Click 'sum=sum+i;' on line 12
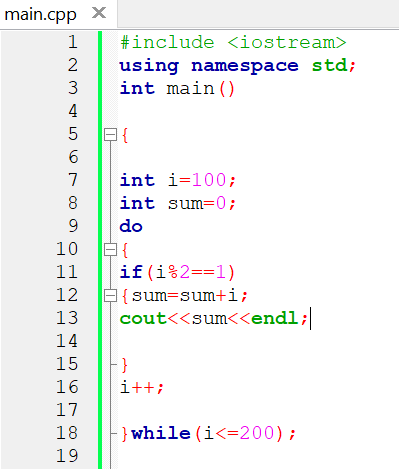Screen dimensions: 399x469 (190, 296)
